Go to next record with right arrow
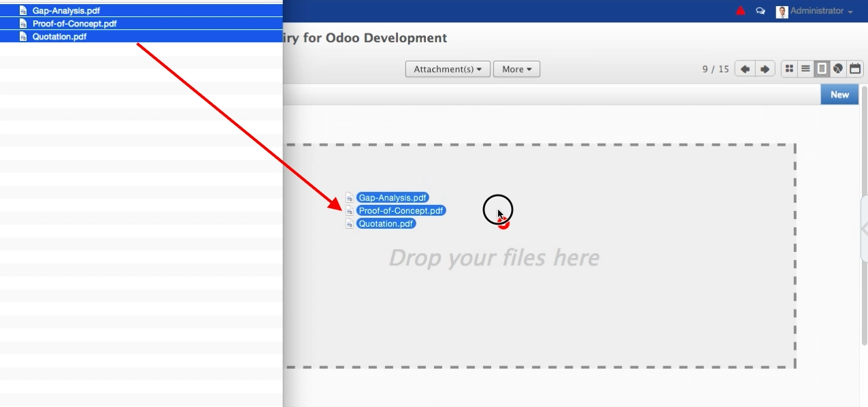 click(x=765, y=69)
